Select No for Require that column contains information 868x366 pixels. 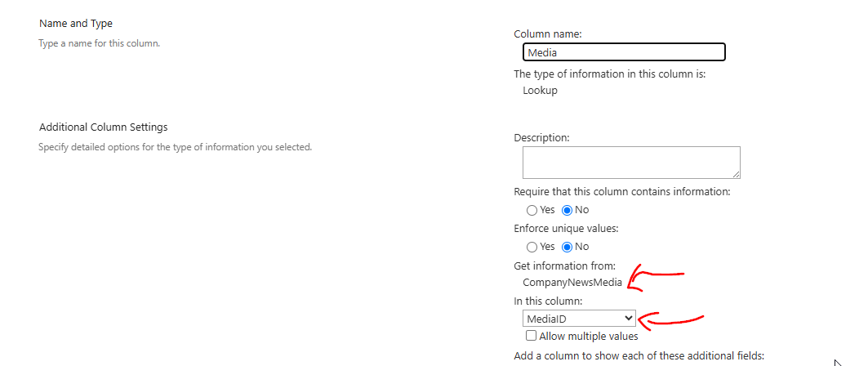click(567, 211)
